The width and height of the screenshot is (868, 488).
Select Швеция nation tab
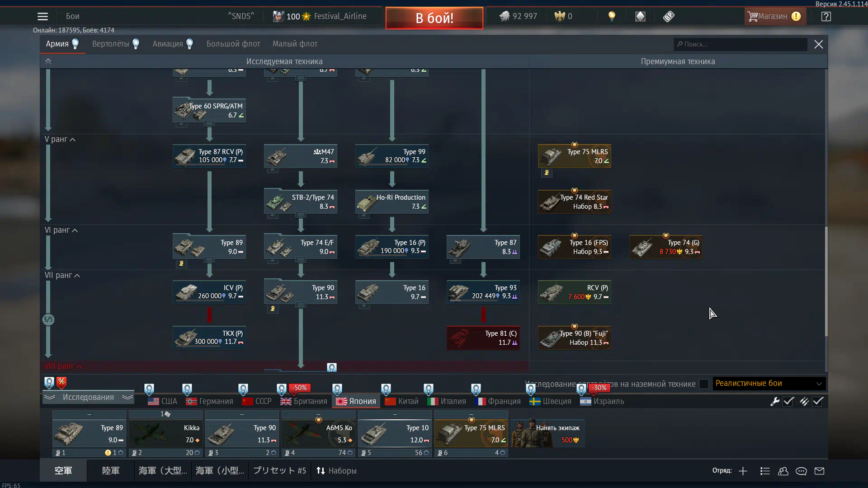[551, 401]
